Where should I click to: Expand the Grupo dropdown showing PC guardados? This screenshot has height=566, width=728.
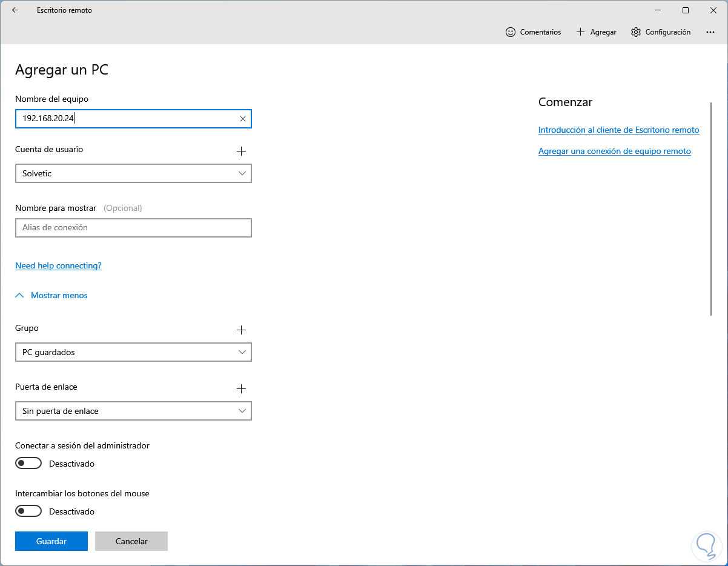point(133,353)
